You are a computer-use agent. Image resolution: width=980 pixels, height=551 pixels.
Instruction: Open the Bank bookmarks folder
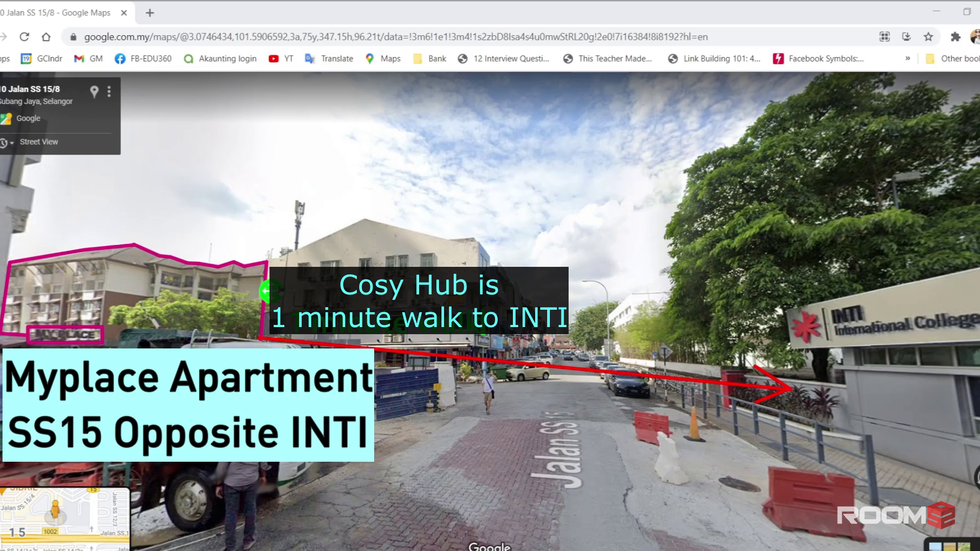pos(429,59)
